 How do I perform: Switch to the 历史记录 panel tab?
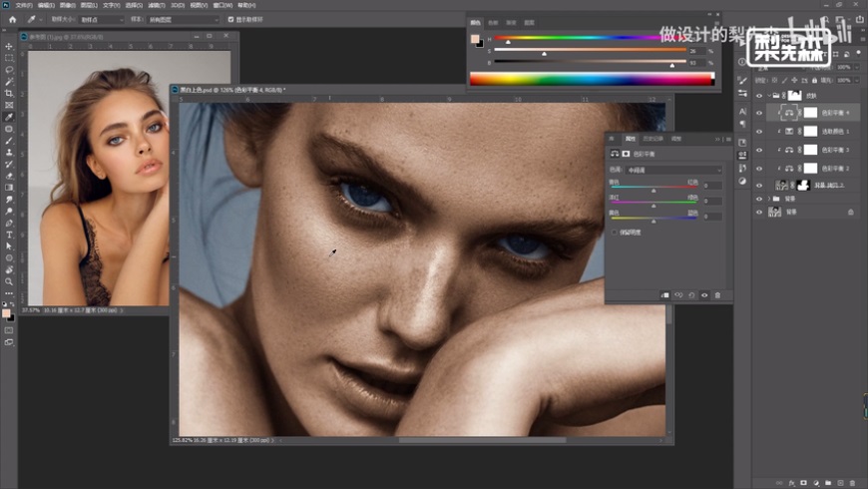(653, 139)
